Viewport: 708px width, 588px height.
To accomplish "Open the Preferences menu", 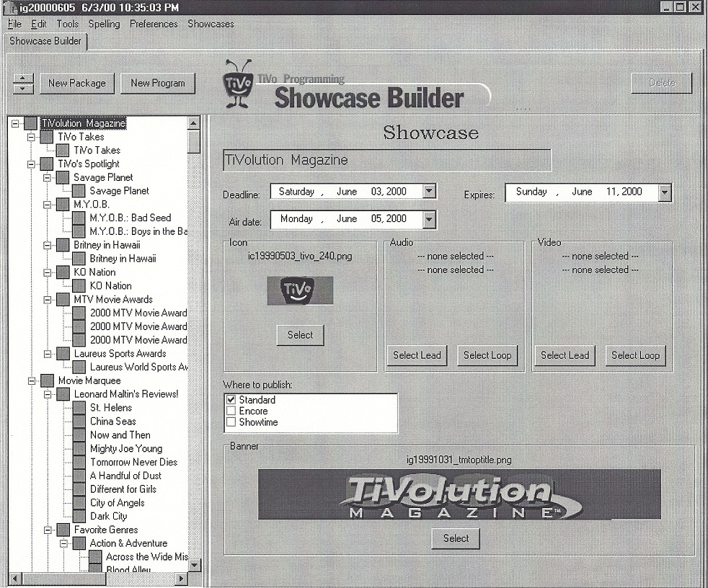I will [x=154, y=24].
